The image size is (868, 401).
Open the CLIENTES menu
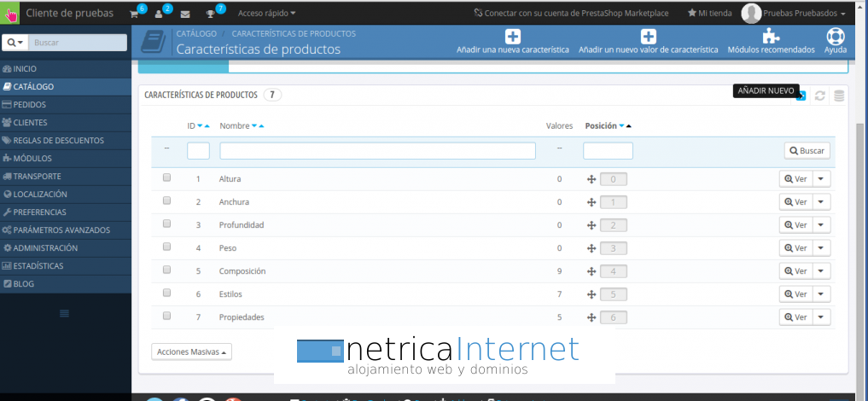[66, 123]
